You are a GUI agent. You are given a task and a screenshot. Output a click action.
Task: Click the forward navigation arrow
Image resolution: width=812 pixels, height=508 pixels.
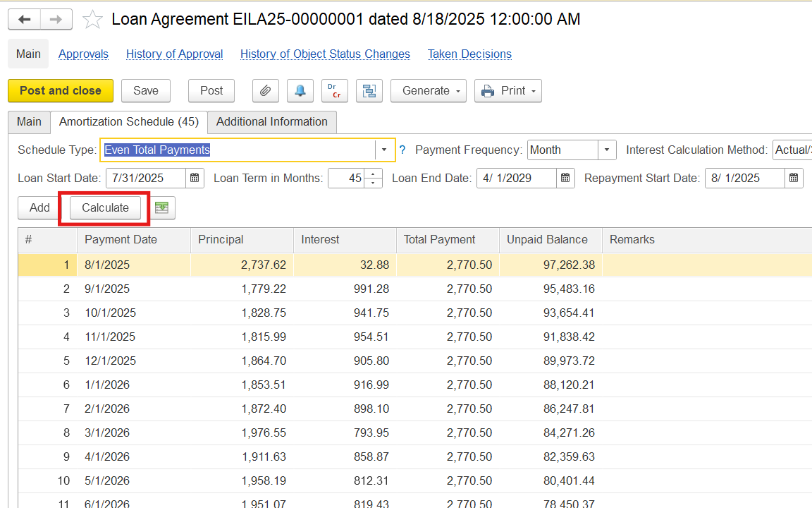56,20
